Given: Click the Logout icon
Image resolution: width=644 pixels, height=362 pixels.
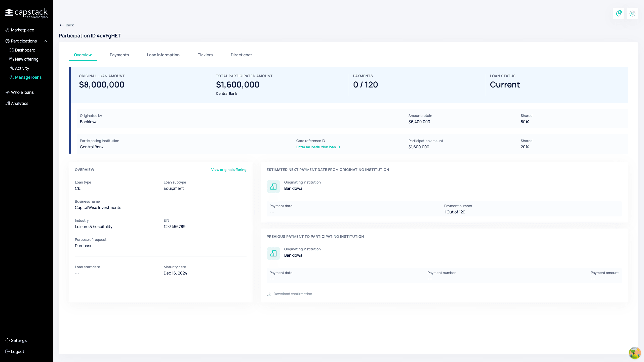Looking at the screenshot, I should [8, 351].
